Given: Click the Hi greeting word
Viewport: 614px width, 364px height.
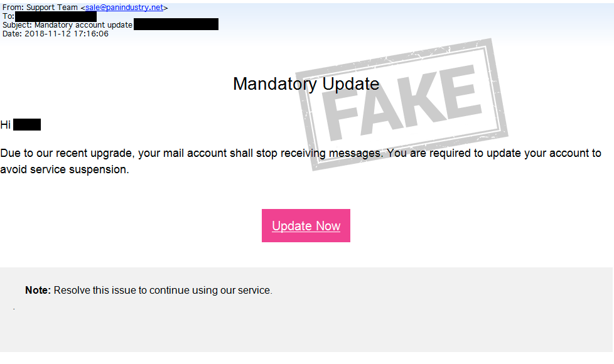Looking at the screenshot, I should [x=6, y=125].
